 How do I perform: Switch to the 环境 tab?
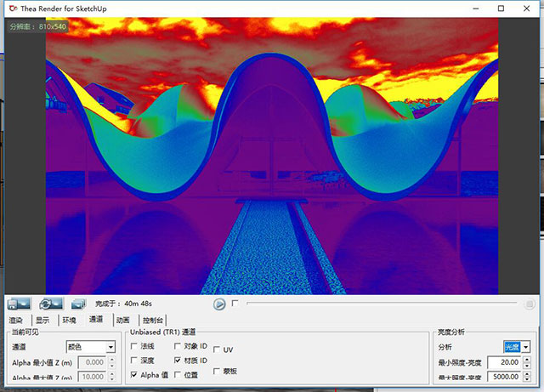[x=69, y=320]
